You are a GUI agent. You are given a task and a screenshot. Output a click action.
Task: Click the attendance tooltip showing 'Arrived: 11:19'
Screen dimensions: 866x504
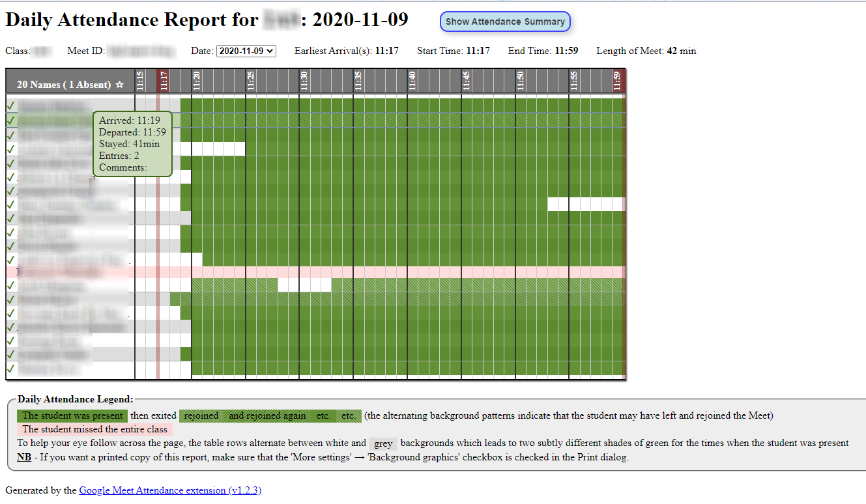coord(132,144)
